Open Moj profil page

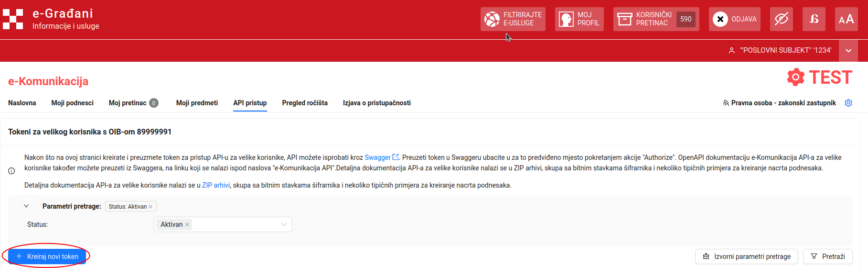click(579, 19)
